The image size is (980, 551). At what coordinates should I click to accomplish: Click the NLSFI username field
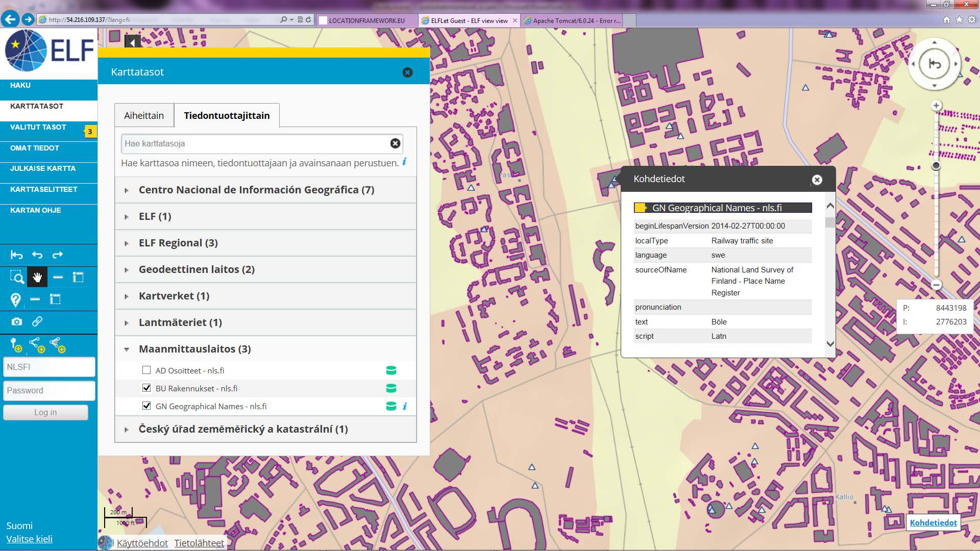coord(49,367)
